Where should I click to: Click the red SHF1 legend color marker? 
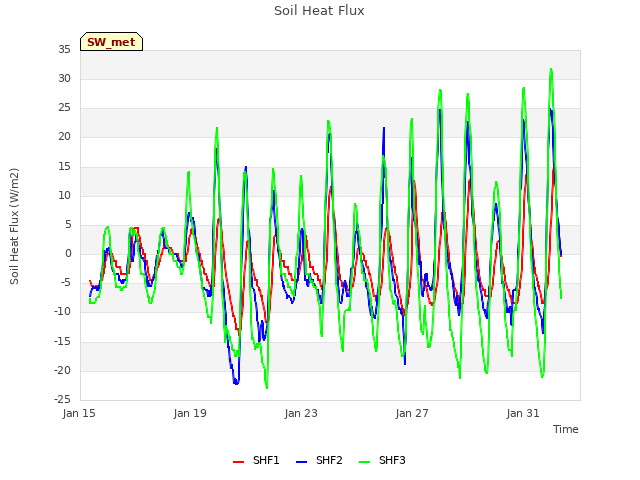coord(238,462)
